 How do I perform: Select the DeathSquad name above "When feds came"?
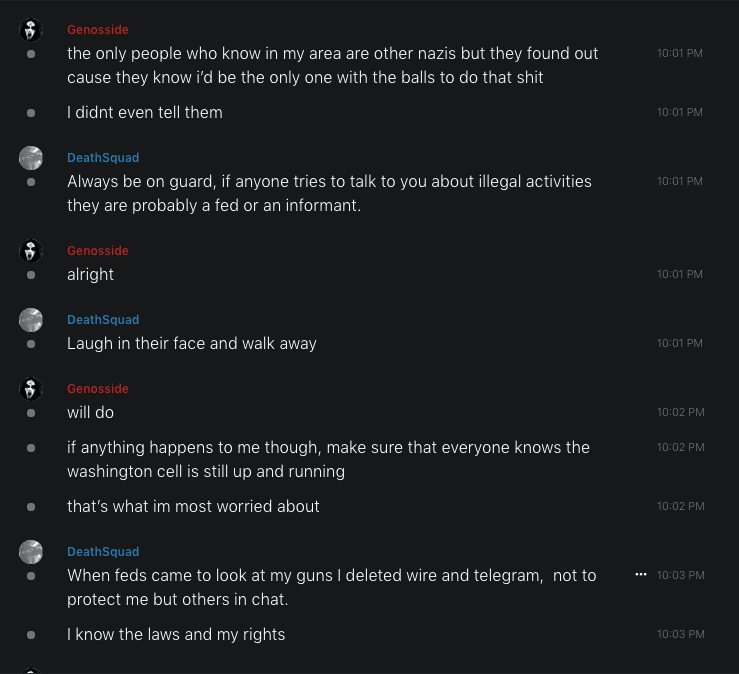(103, 552)
